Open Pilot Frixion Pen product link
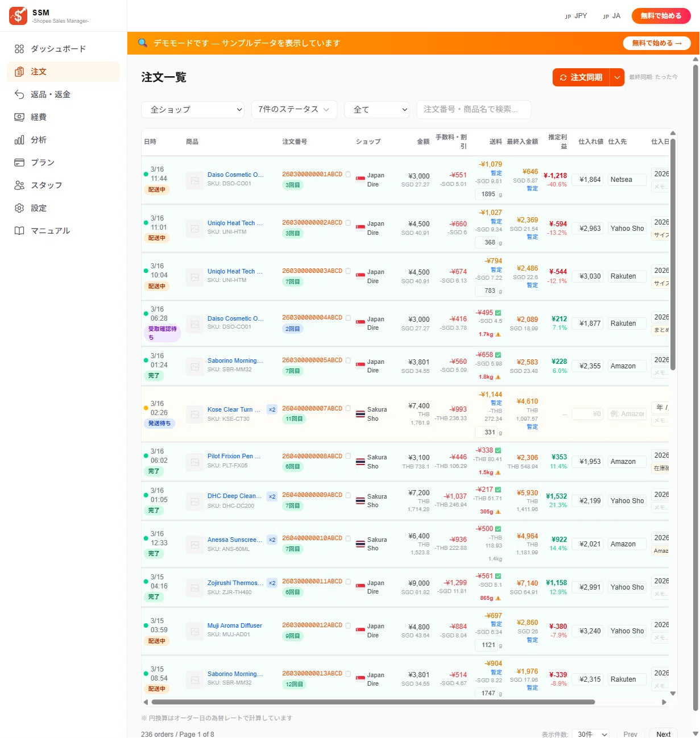The height and width of the screenshot is (738, 700). [x=234, y=456]
